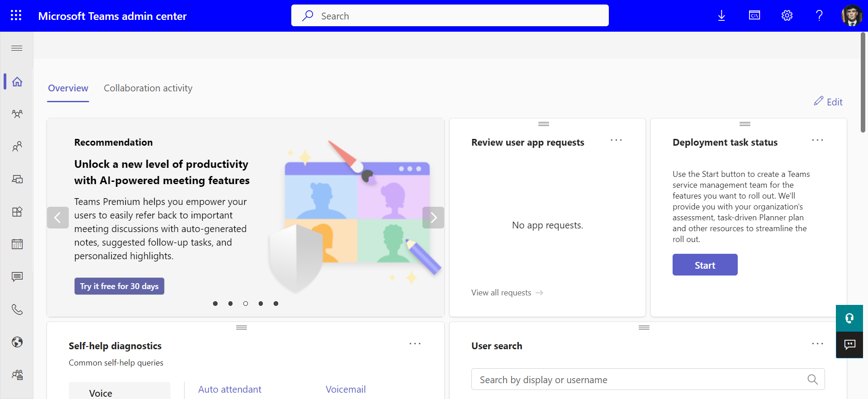Open the bottom people-group sidebar icon
Image resolution: width=868 pixels, height=399 pixels.
17,375
